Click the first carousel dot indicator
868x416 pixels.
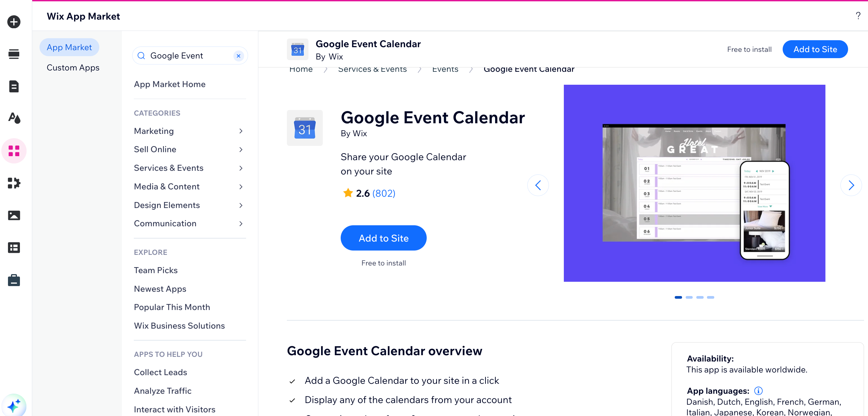coord(678,297)
